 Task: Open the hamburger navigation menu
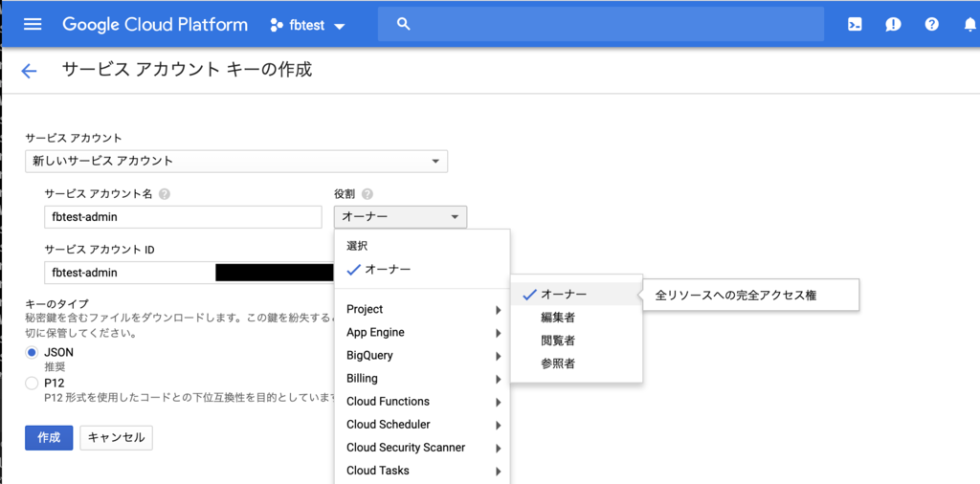(x=32, y=24)
